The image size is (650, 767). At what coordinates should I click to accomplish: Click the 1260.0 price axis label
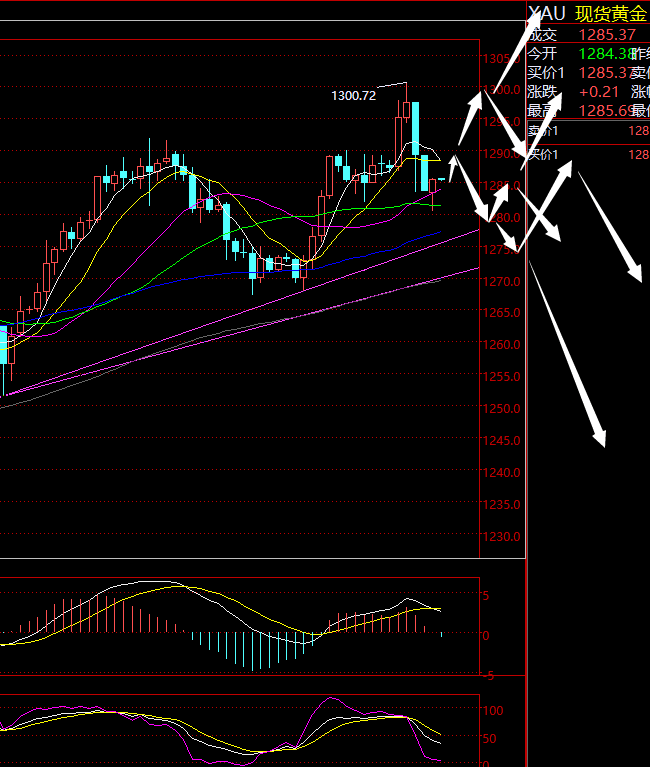click(x=501, y=345)
